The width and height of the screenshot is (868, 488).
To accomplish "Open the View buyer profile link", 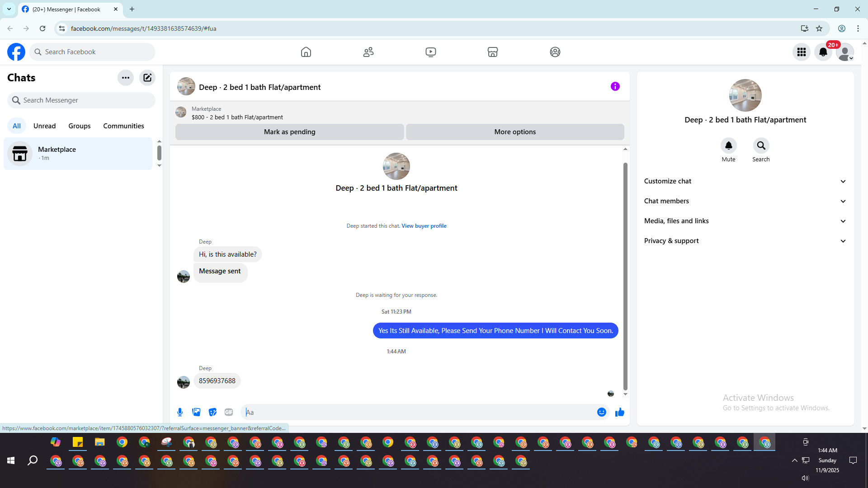I will [x=424, y=226].
